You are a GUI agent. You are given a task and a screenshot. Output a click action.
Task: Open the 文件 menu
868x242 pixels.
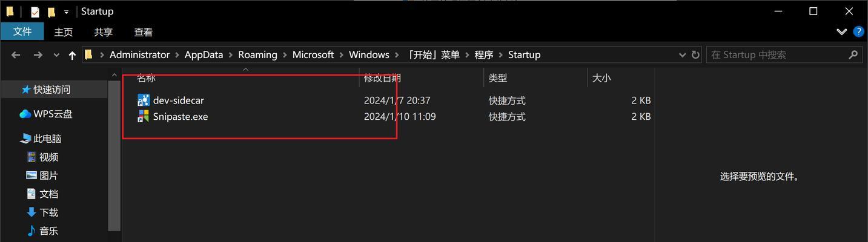(x=22, y=31)
